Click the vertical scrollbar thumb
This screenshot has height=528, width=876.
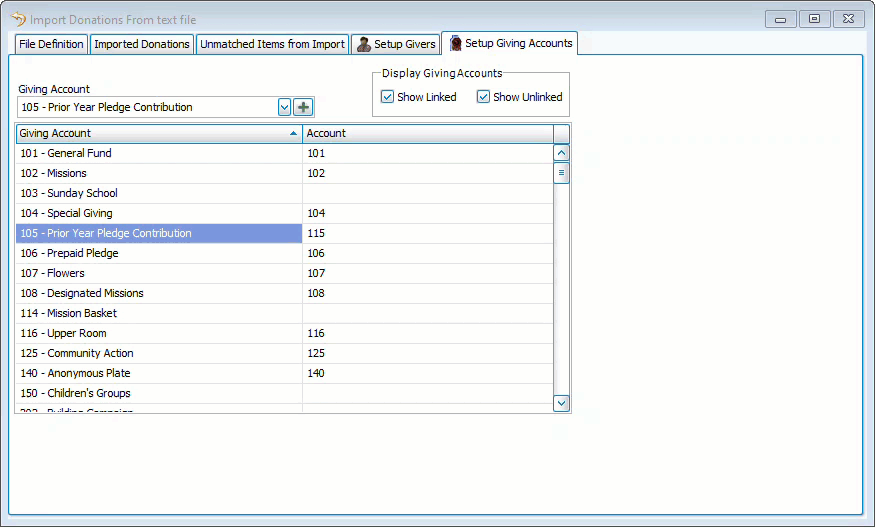tap(561, 173)
